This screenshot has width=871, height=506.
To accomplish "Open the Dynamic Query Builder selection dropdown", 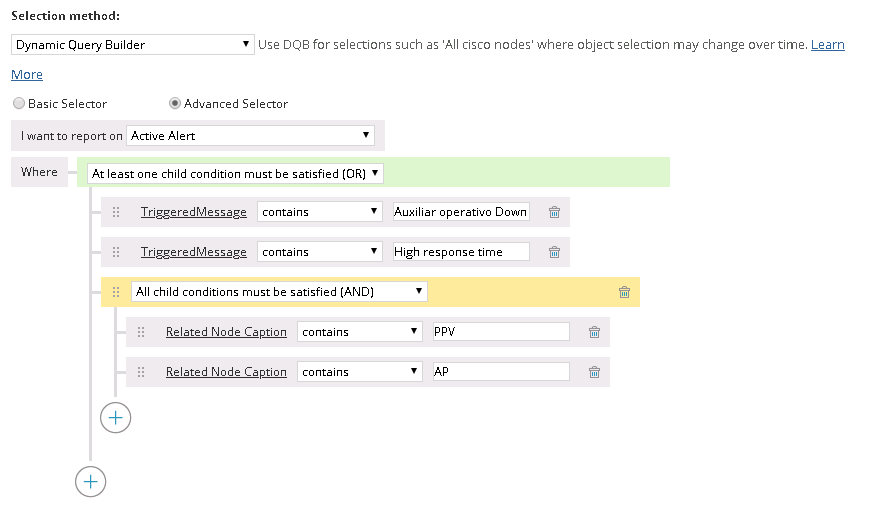I will (133, 45).
